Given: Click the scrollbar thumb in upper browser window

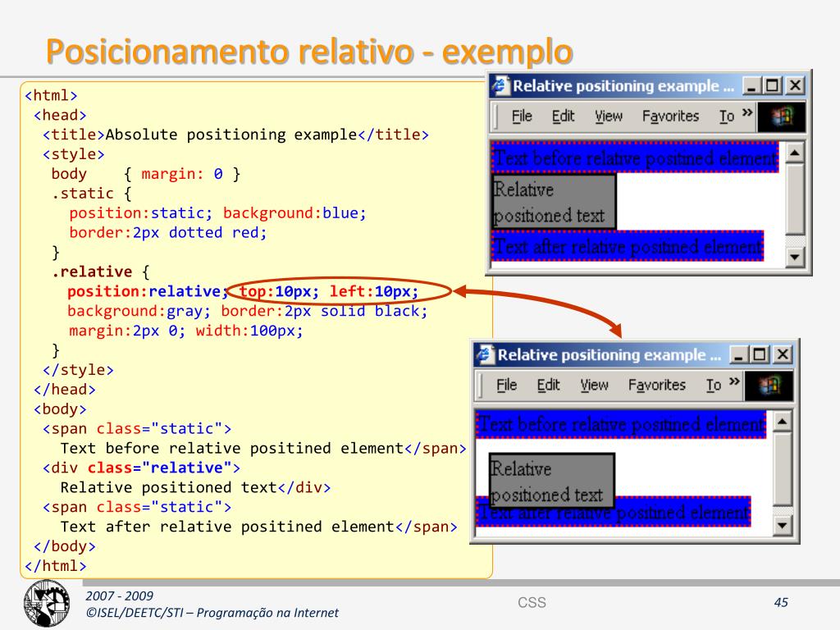Looking at the screenshot, I should point(794,199).
